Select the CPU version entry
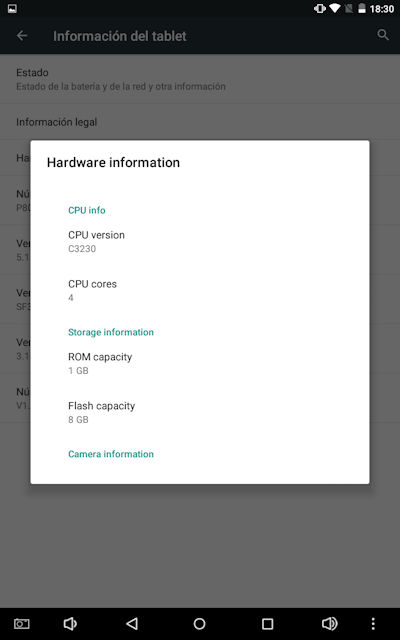Image resolution: width=400 pixels, height=640 pixels. click(200, 242)
